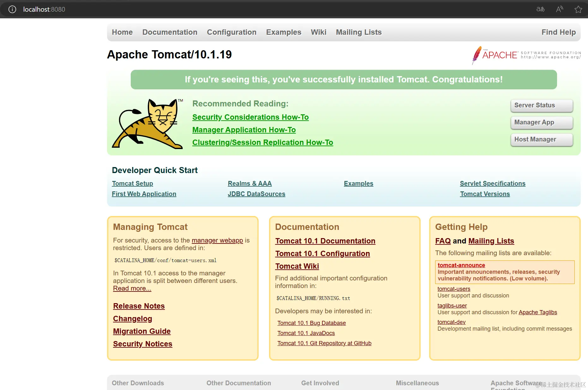View the Changelog link
The height and width of the screenshot is (390, 588).
[133, 319]
